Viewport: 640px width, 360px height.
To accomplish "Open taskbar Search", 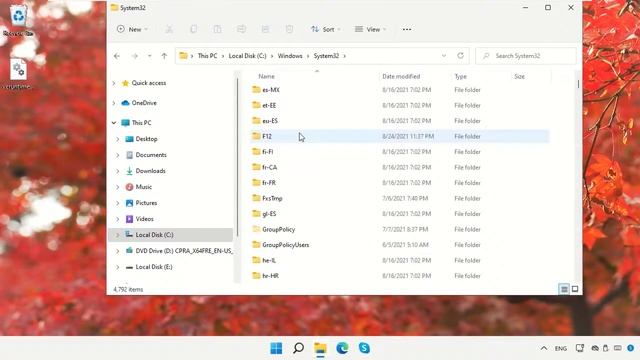I will pyautogui.click(x=298, y=348).
